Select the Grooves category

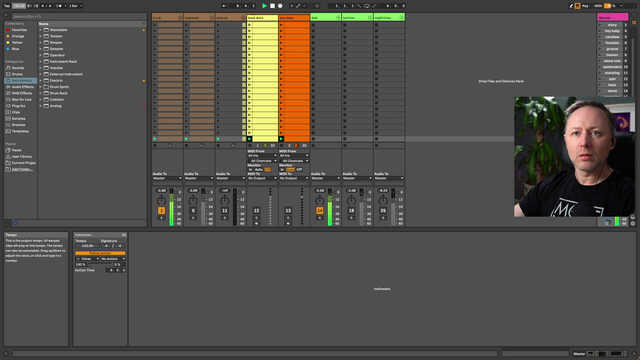(x=18, y=125)
